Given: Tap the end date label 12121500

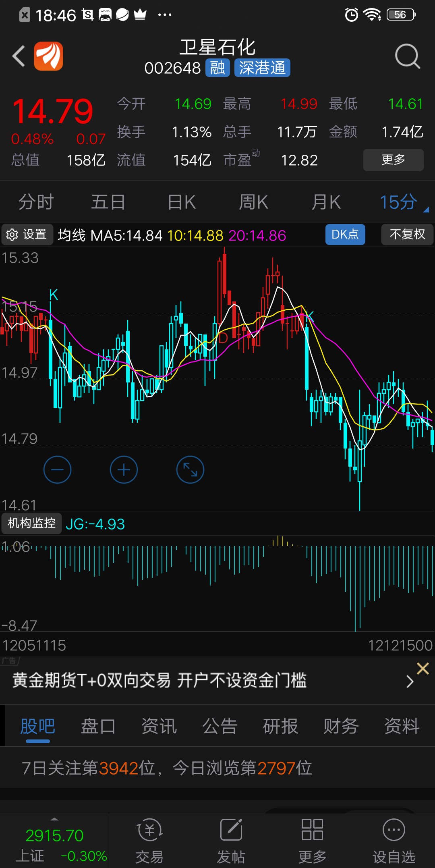Looking at the screenshot, I should click(400, 646).
